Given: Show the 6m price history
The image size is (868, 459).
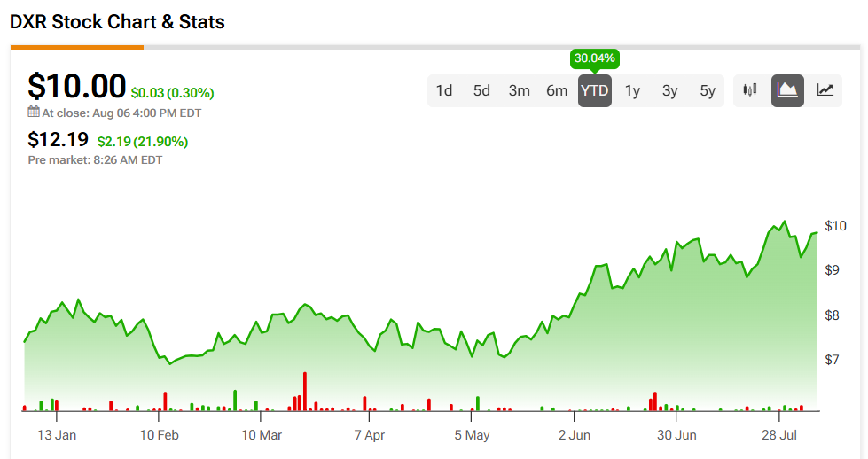Looking at the screenshot, I should click(557, 90).
